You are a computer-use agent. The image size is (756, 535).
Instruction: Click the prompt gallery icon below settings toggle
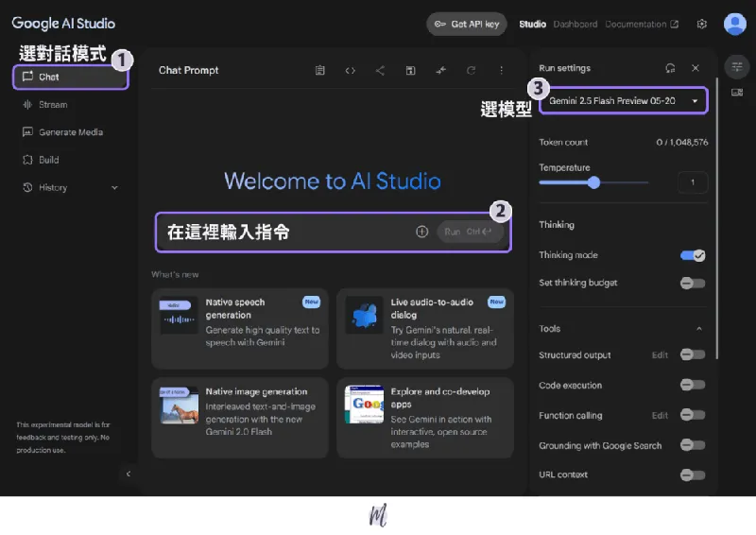[x=737, y=92]
